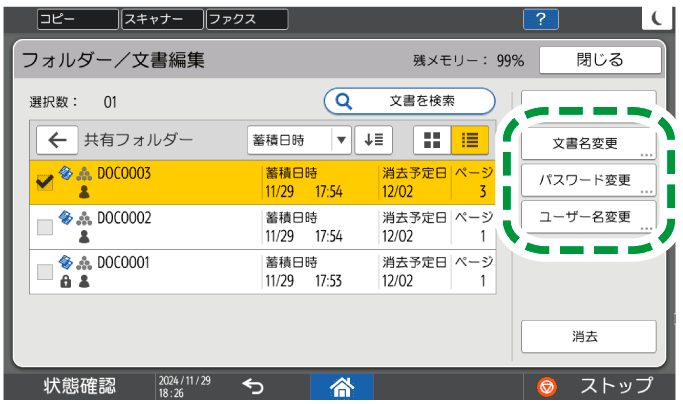Uncheck the DOC0003 checkbox
The image size is (683, 404).
pos(45,182)
